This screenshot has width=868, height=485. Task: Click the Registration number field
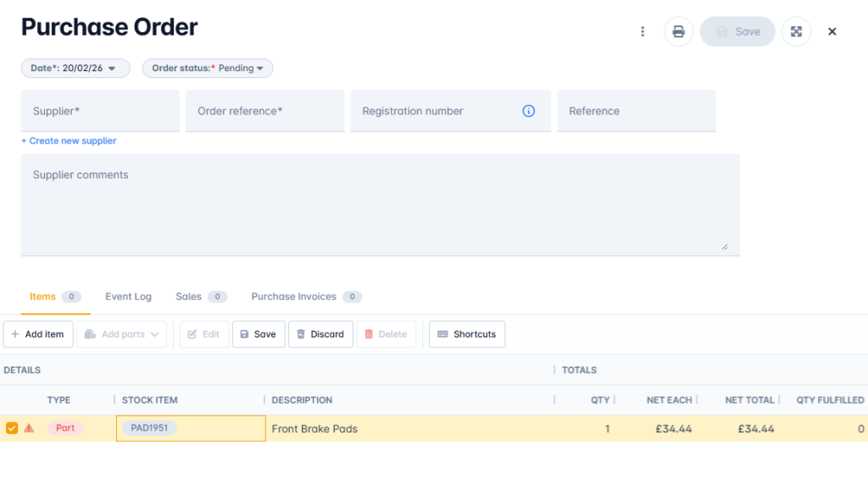[451, 111]
